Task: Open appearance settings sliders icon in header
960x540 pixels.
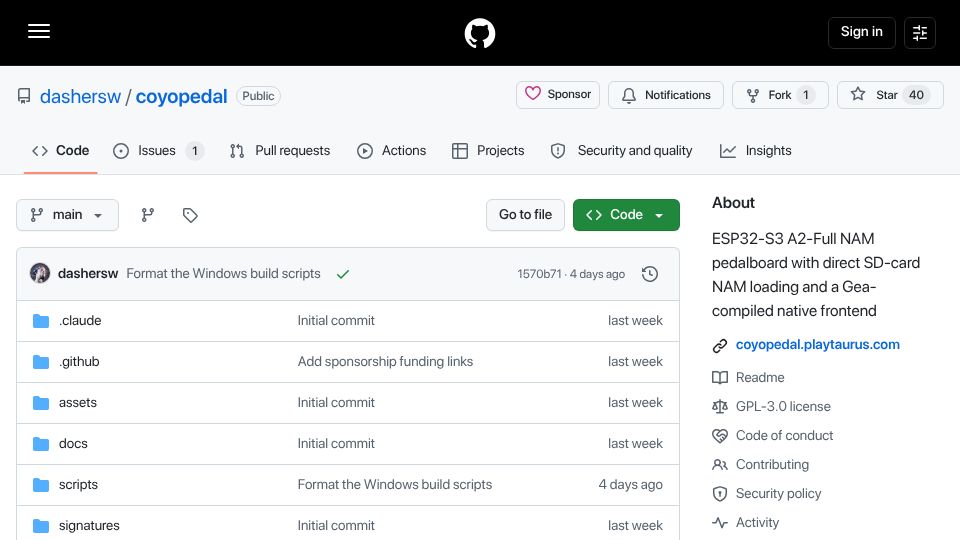Action: tap(920, 32)
